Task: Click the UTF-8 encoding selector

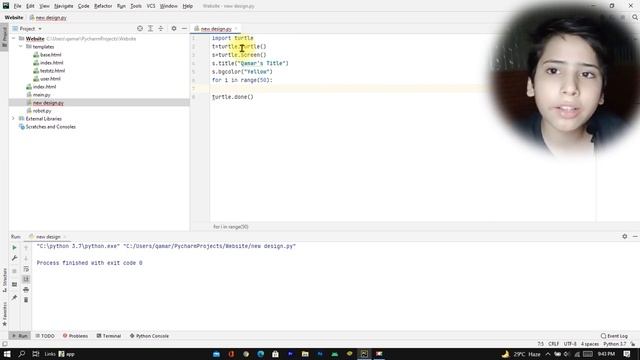Action: 570,344
